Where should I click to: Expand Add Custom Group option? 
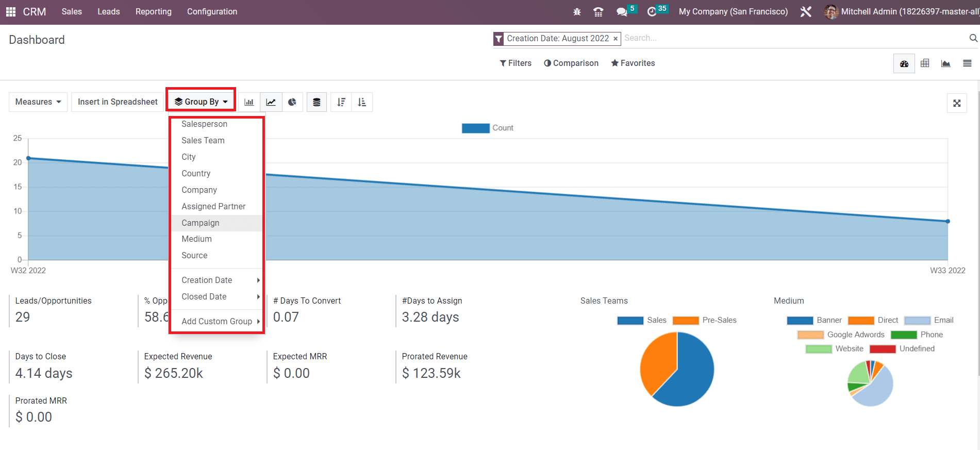coord(217,321)
